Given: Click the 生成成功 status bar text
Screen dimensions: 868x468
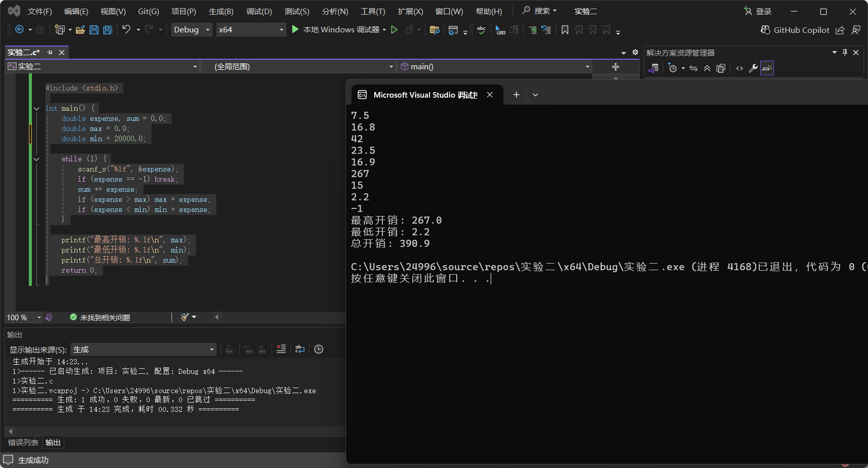Looking at the screenshot, I should 33,460.
